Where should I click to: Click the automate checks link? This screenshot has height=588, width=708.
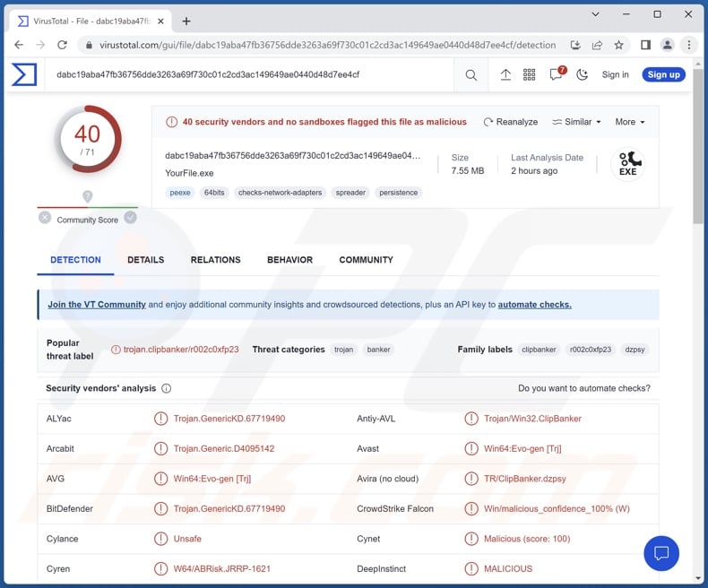point(535,305)
